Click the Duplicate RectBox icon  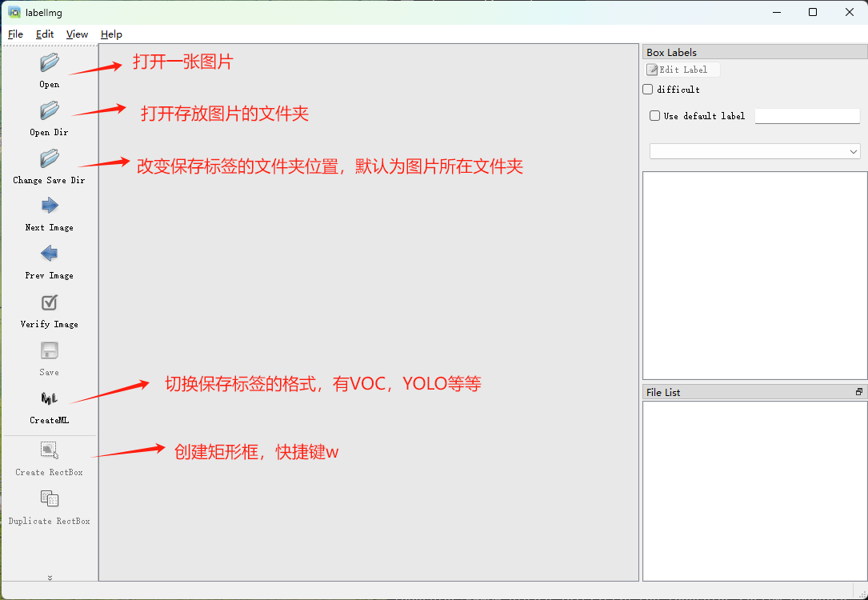coord(49,500)
